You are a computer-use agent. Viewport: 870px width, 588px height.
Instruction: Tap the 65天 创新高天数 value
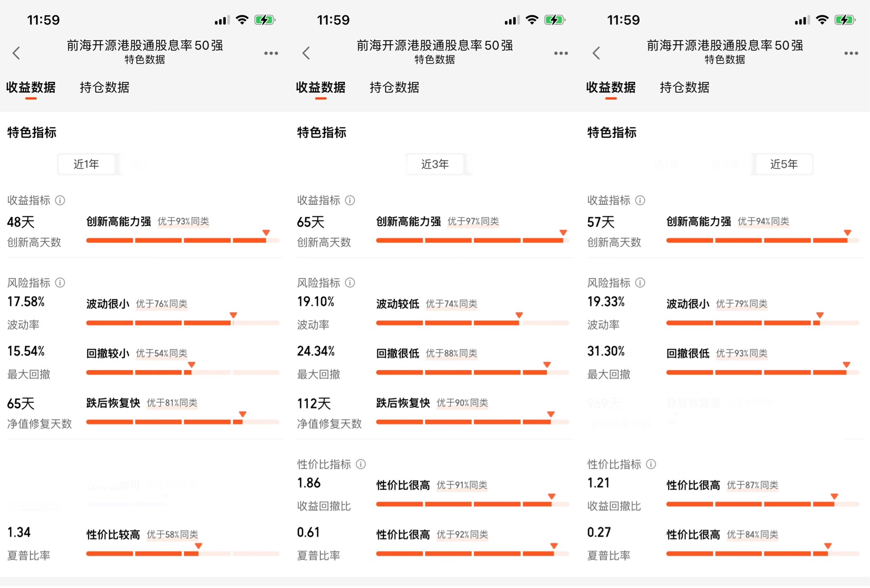click(x=311, y=222)
